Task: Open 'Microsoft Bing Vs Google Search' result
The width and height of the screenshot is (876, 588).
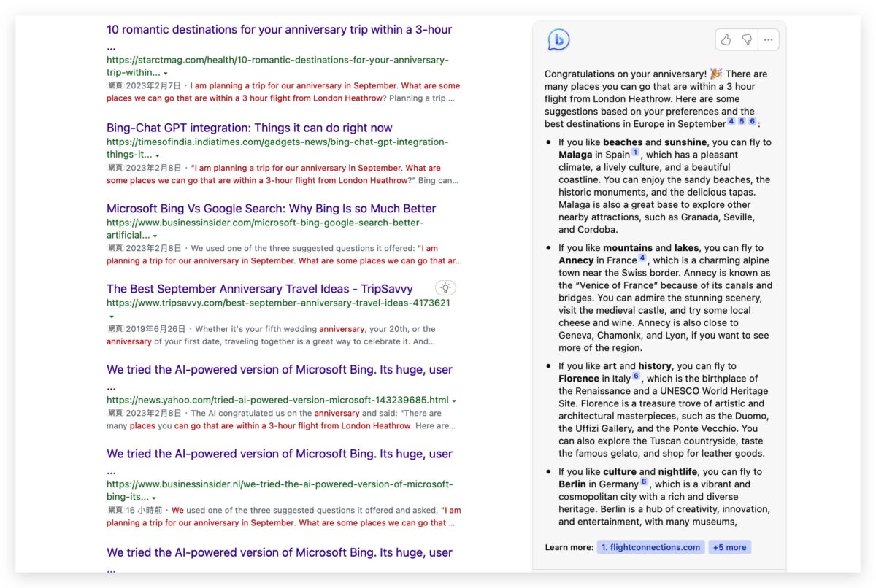Action: [271, 208]
